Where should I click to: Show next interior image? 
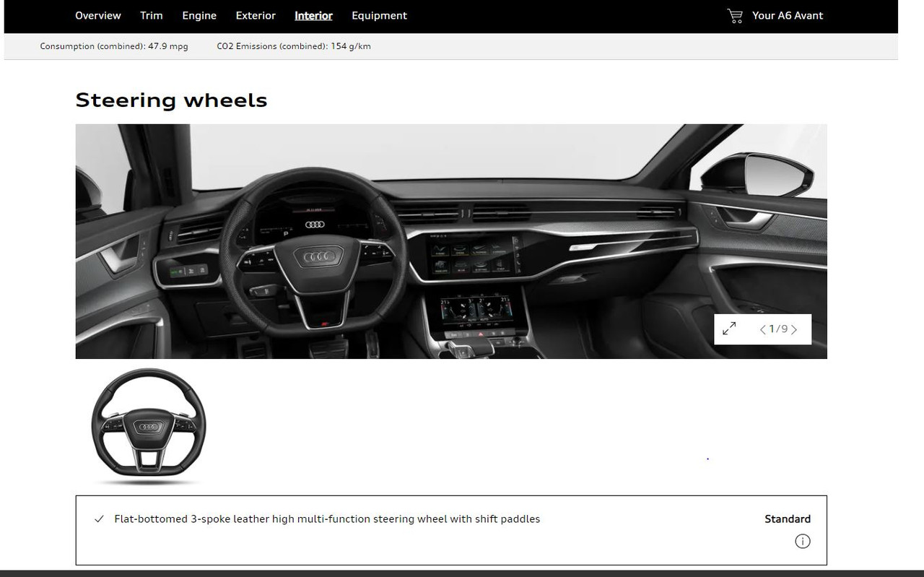click(x=794, y=329)
